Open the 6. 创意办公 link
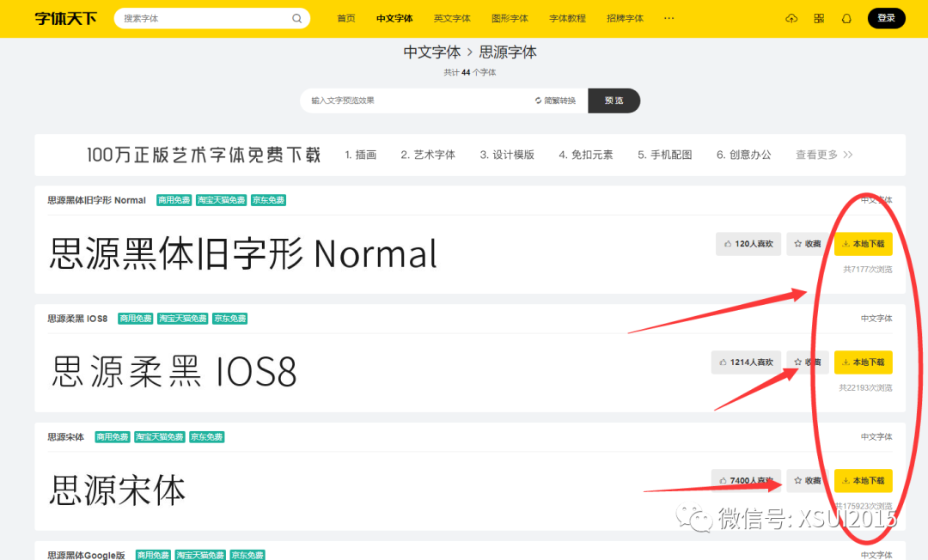Image resolution: width=928 pixels, height=560 pixels. (743, 155)
